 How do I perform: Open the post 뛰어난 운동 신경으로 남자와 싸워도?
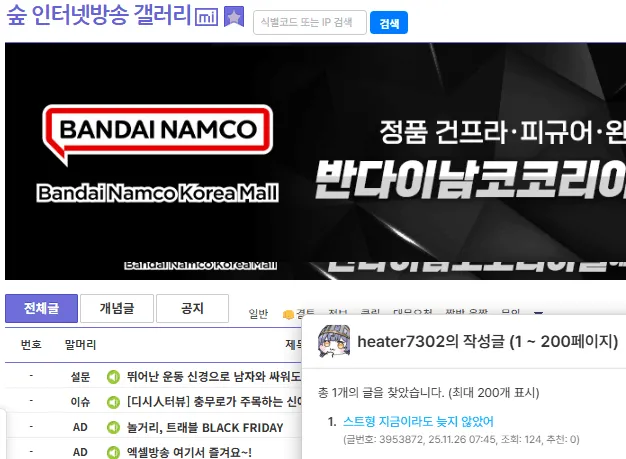coord(214,376)
